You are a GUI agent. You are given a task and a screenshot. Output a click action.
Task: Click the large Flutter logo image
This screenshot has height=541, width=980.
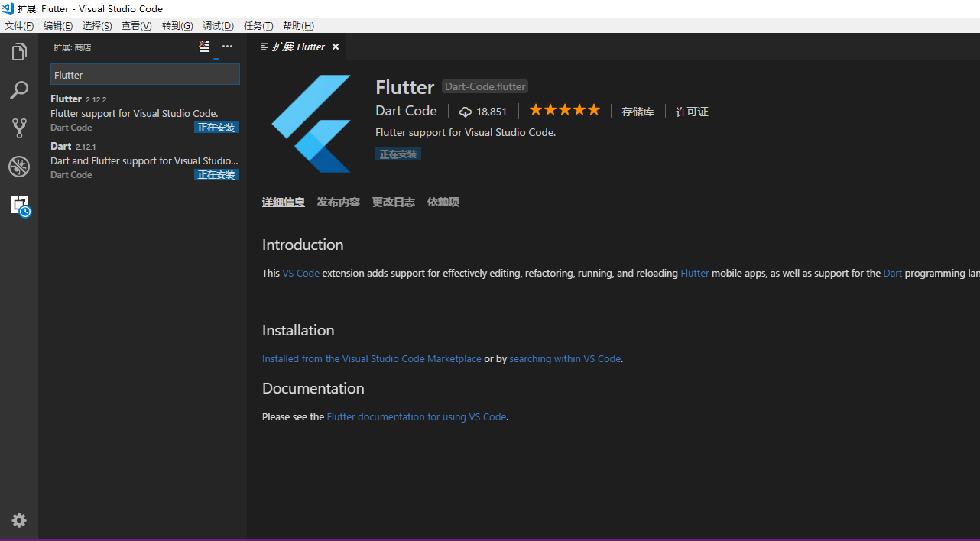pos(311,123)
